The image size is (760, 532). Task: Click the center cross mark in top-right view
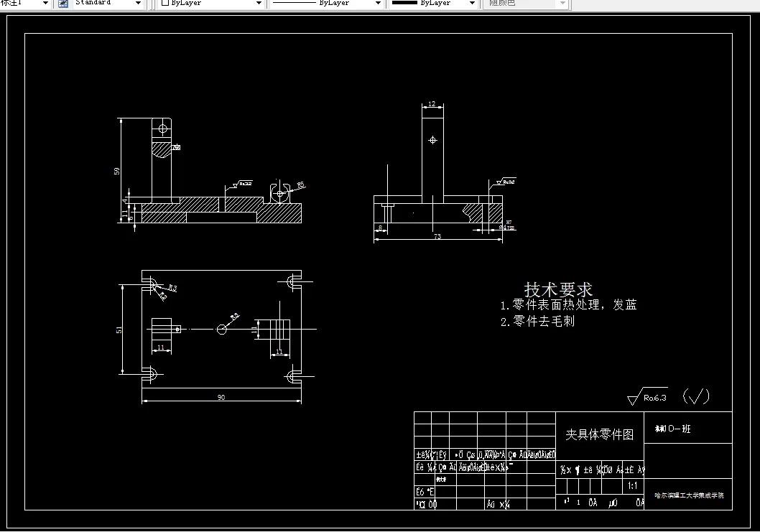432,141
